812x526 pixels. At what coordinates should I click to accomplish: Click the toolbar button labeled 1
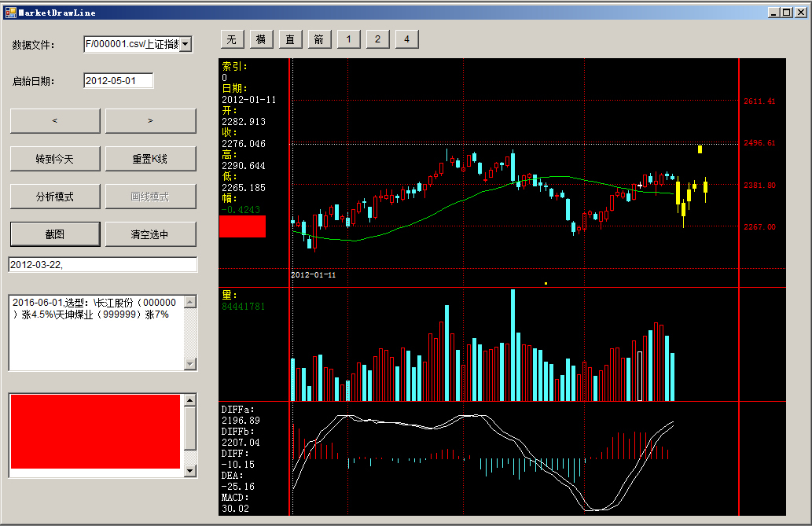coord(348,39)
